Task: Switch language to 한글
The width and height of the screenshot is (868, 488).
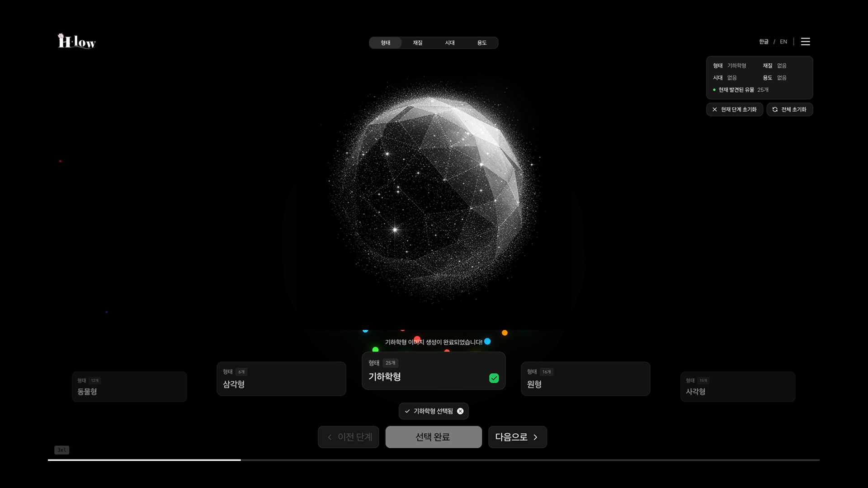Action: coord(764,42)
